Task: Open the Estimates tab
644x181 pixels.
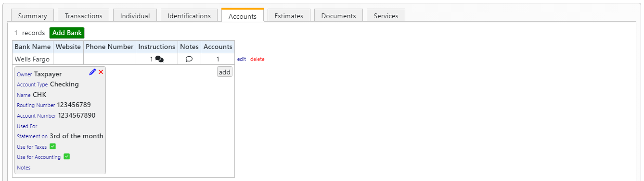Action: coord(289,16)
